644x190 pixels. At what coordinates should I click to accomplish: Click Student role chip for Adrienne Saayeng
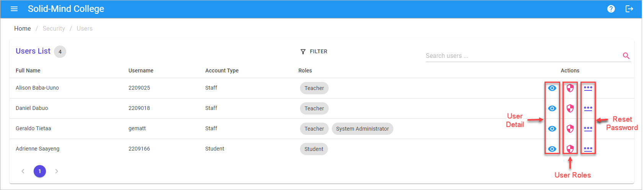[x=314, y=149]
